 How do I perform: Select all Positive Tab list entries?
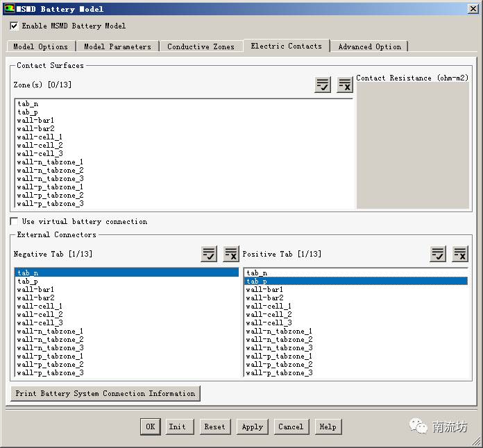pos(438,254)
